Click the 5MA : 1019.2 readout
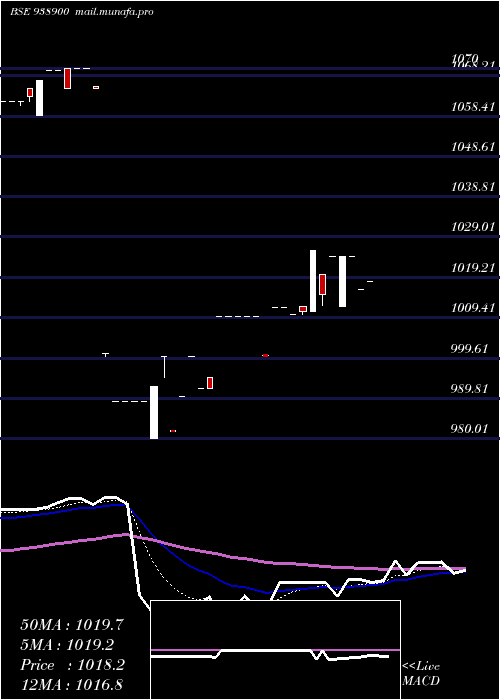500x700 pixels. tap(67, 645)
